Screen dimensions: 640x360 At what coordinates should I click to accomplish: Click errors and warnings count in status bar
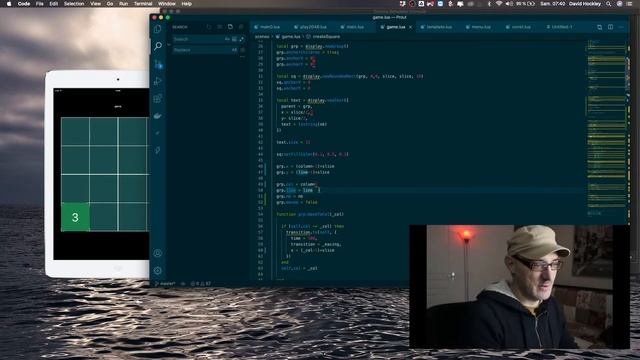[x=201, y=284]
